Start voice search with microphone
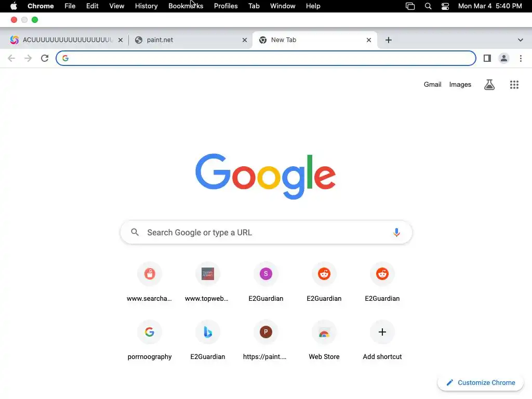Image resolution: width=532 pixels, height=399 pixels. click(396, 232)
